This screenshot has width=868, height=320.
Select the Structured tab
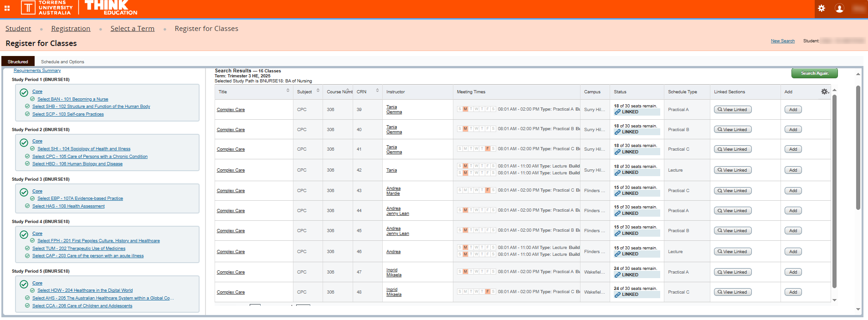pyautogui.click(x=18, y=62)
